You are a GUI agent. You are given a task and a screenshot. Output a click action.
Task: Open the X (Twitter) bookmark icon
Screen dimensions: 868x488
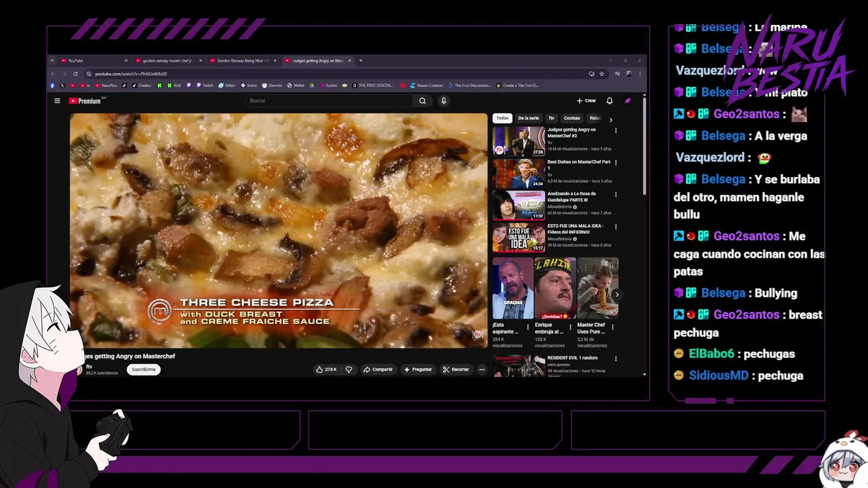click(62, 85)
